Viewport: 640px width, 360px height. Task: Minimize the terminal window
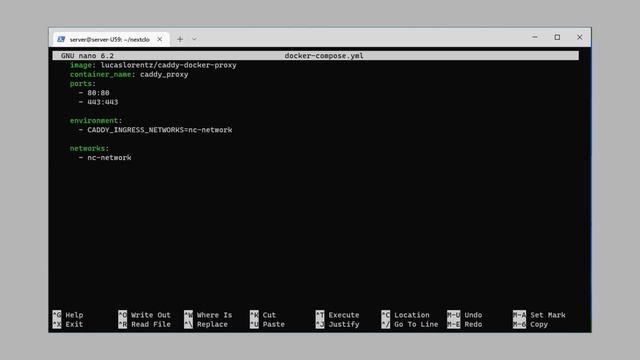pos(535,37)
